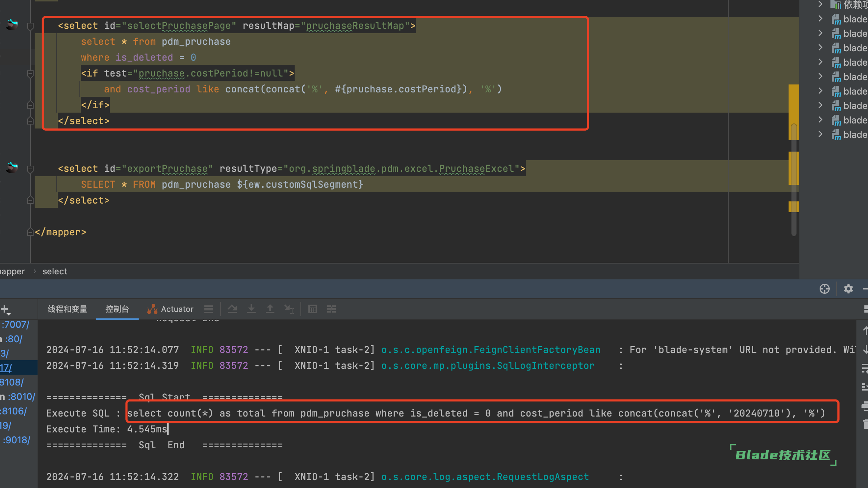
Task: Switch to the 线程和变量 tab
Action: (68, 309)
